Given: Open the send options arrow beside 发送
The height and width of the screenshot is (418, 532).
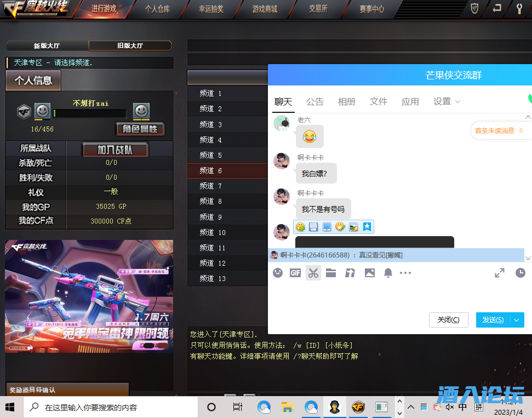Looking at the screenshot, I should pos(517,320).
